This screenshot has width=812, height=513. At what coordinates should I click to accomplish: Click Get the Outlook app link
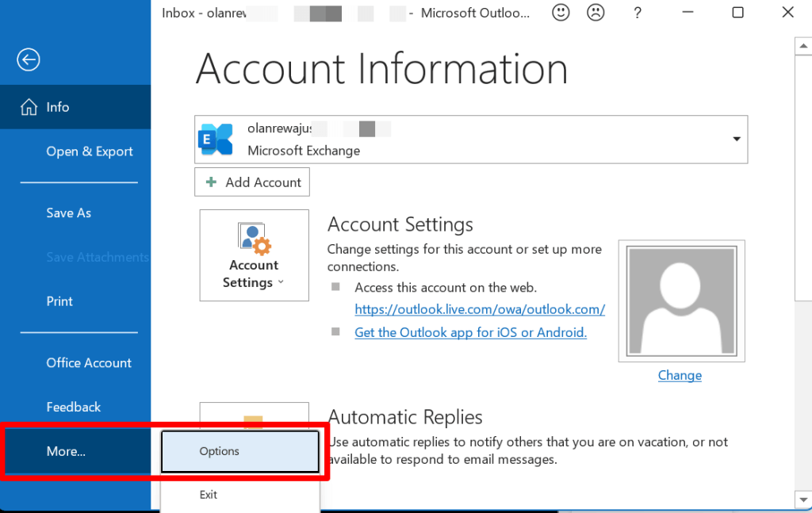(x=470, y=332)
